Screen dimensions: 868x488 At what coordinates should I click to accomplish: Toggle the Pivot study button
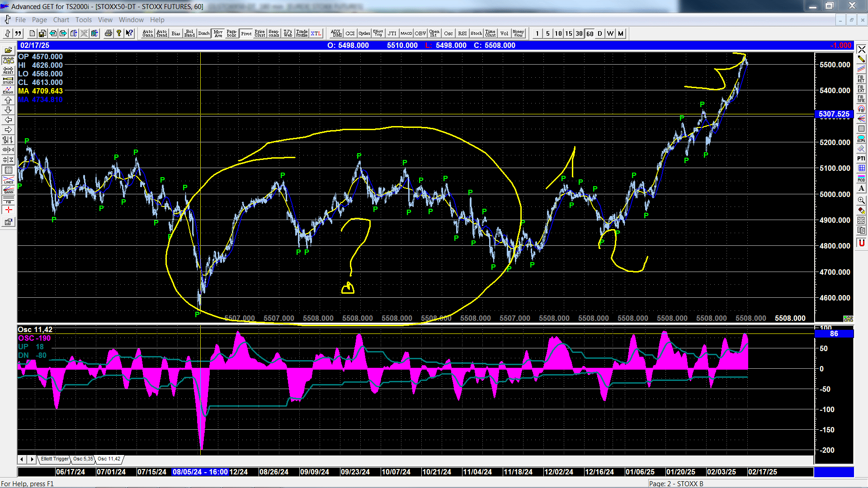click(x=246, y=33)
